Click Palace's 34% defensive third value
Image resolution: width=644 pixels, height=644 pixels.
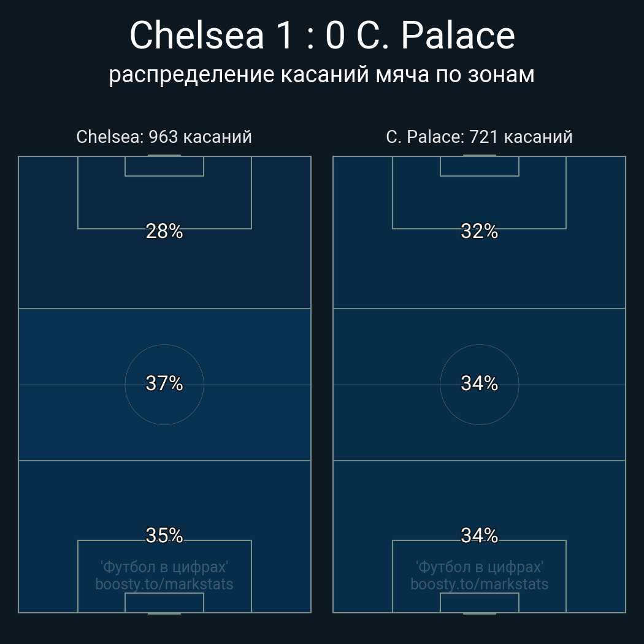point(479,535)
